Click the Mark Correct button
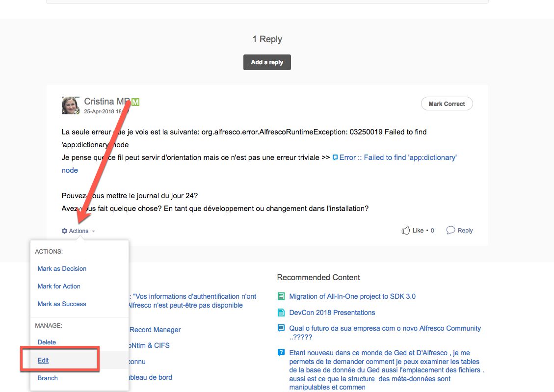 pyautogui.click(x=447, y=104)
